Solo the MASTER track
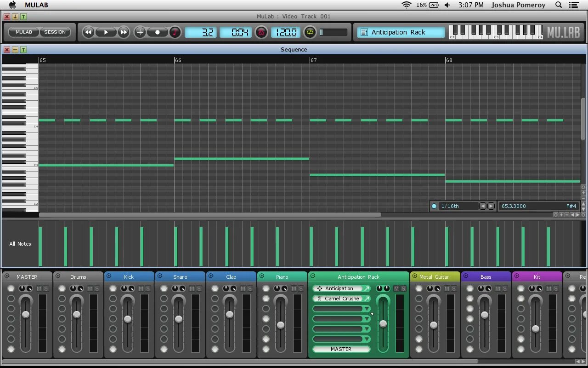 46,288
